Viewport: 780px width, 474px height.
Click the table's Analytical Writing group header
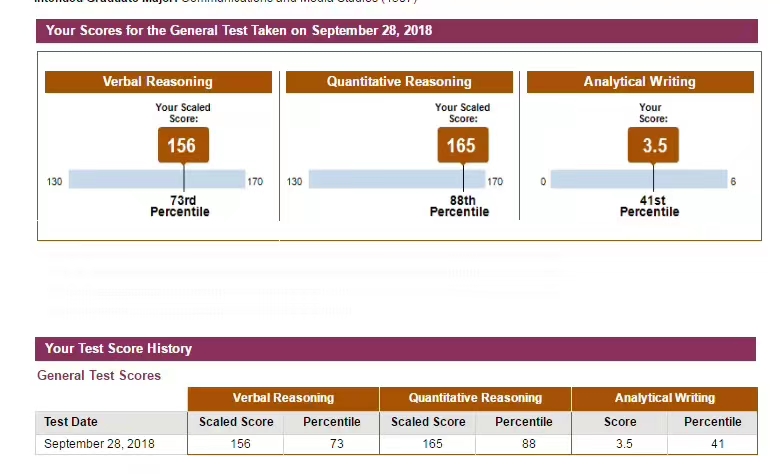point(665,398)
